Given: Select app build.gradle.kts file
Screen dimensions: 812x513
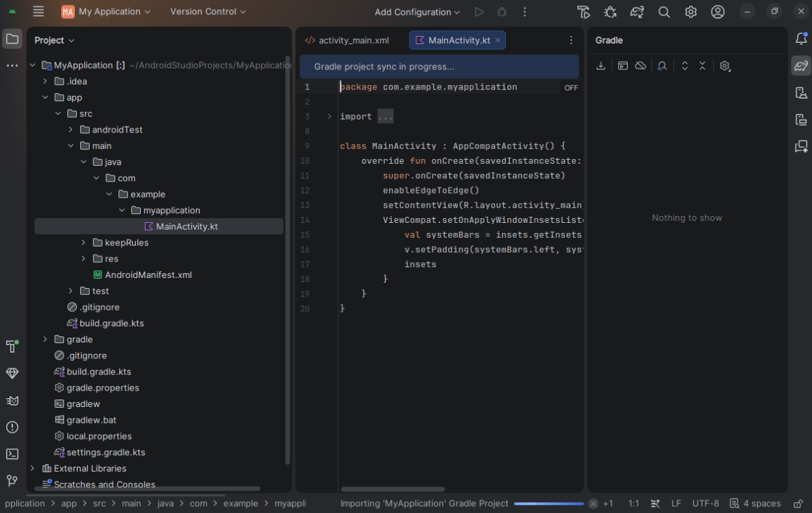Looking at the screenshot, I should pyautogui.click(x=105, y=323).
